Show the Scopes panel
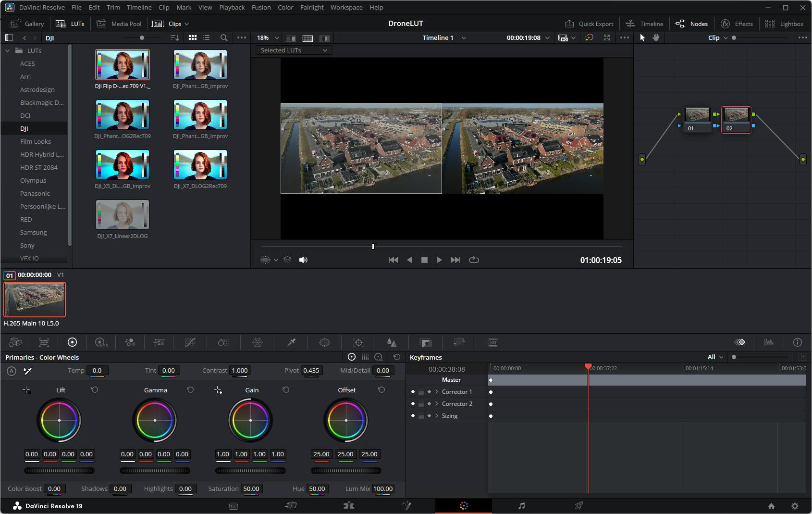The height and width of the screenshot is (514, 812). (769, 342)
